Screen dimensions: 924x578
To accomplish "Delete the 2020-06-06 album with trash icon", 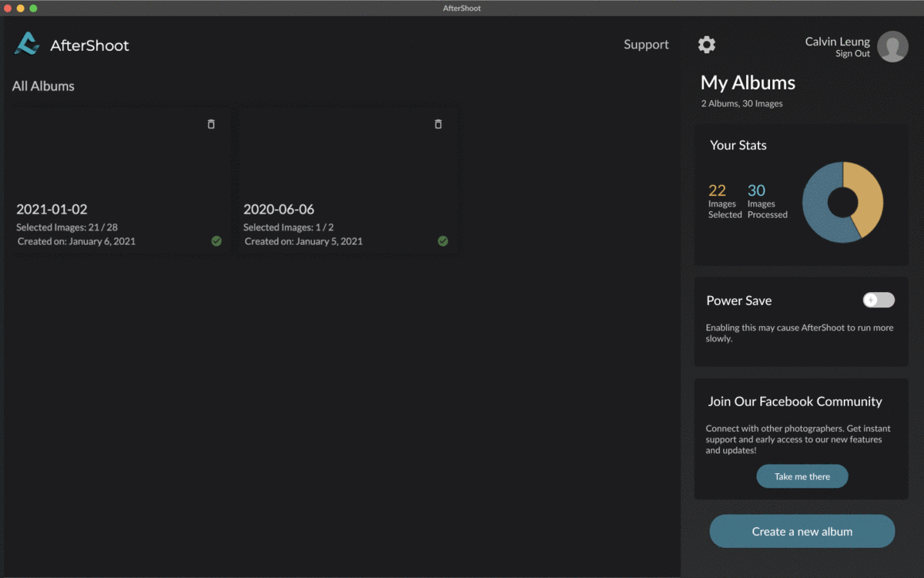I will point(438,124).
